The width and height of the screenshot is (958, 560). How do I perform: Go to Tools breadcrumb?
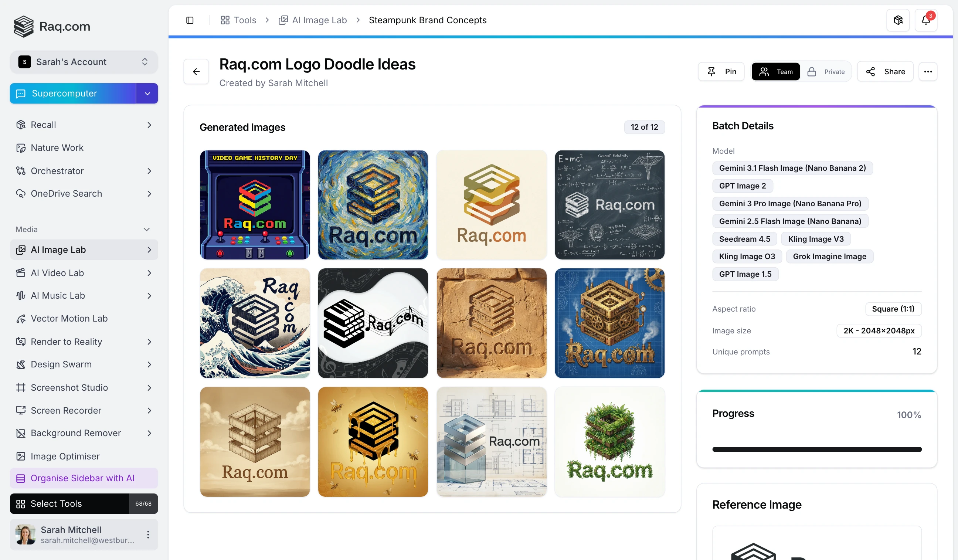tap(238, 20)
